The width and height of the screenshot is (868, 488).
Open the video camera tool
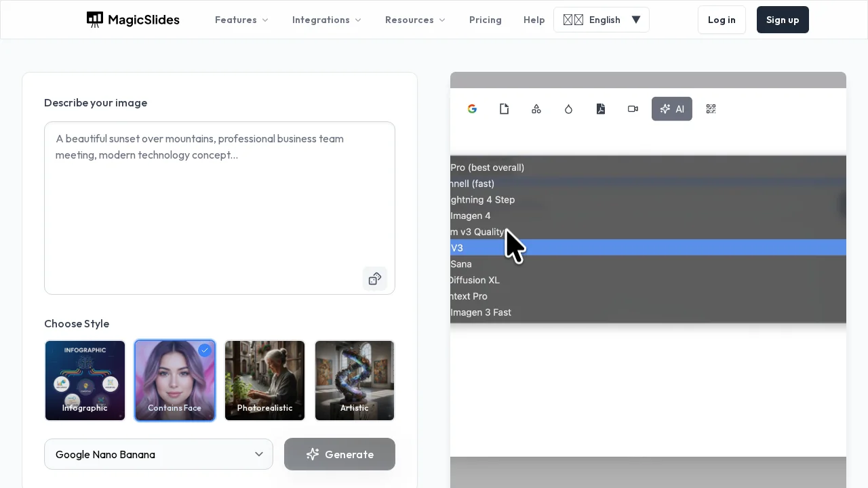(x=633, y=108)
